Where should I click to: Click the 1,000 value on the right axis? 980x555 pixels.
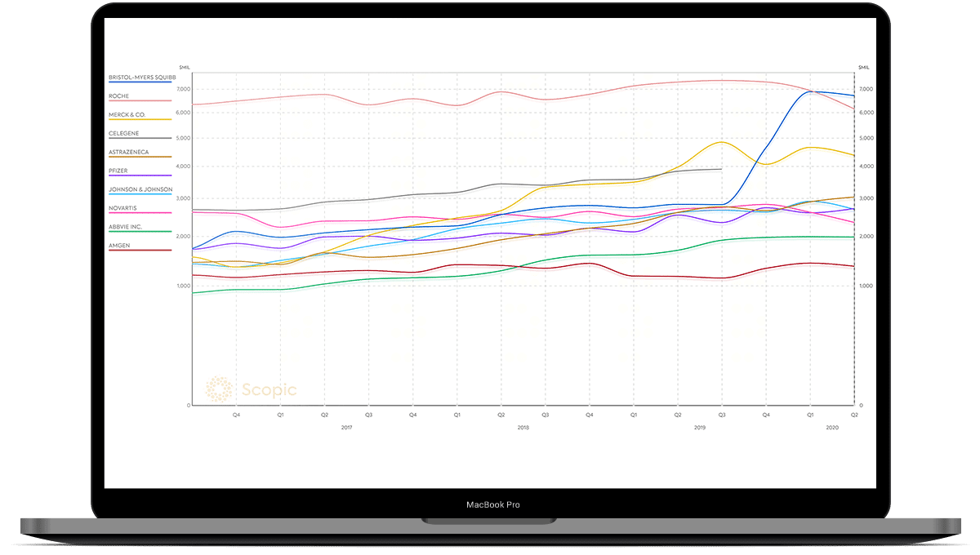[865, 286]
